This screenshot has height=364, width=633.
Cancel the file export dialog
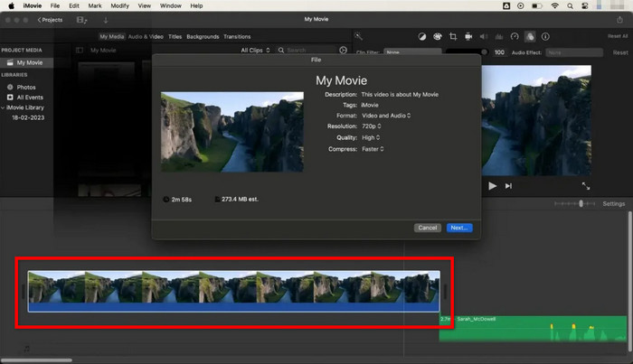(x=428, y=228)
